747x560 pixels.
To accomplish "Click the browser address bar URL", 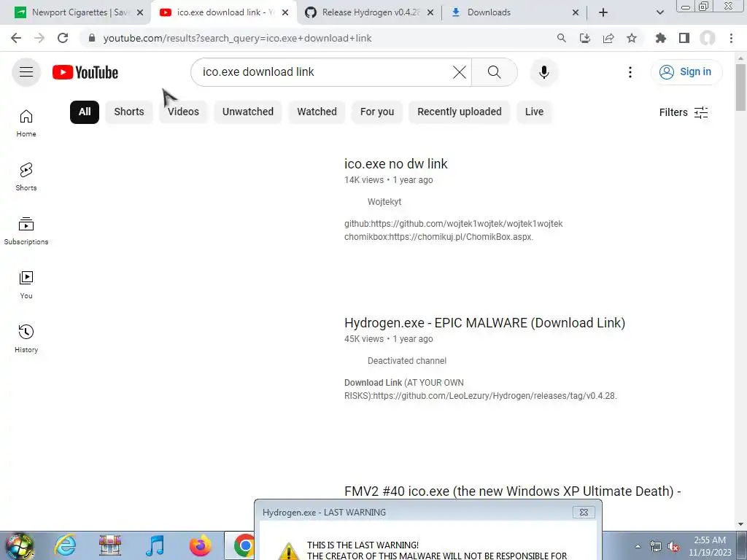I will (237, 38).
